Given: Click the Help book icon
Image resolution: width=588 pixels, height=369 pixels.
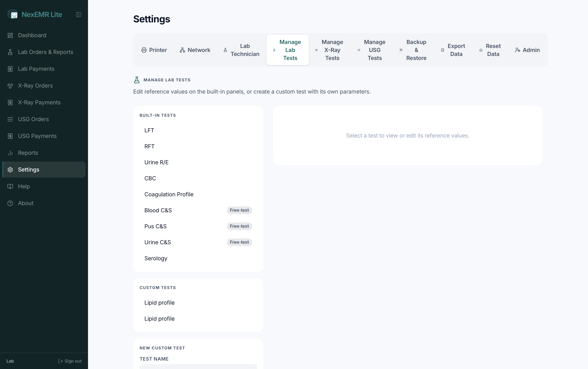Looking at the screenshot, I should click(10, 186).
